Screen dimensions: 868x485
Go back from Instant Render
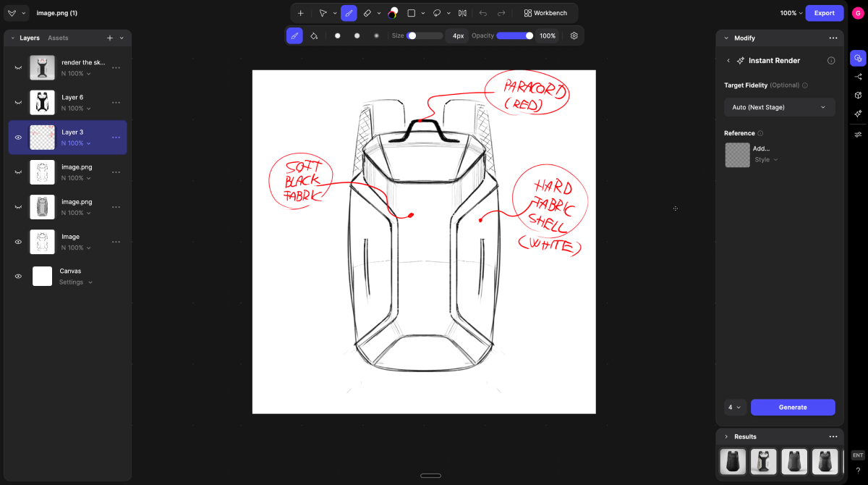(728, 61)
